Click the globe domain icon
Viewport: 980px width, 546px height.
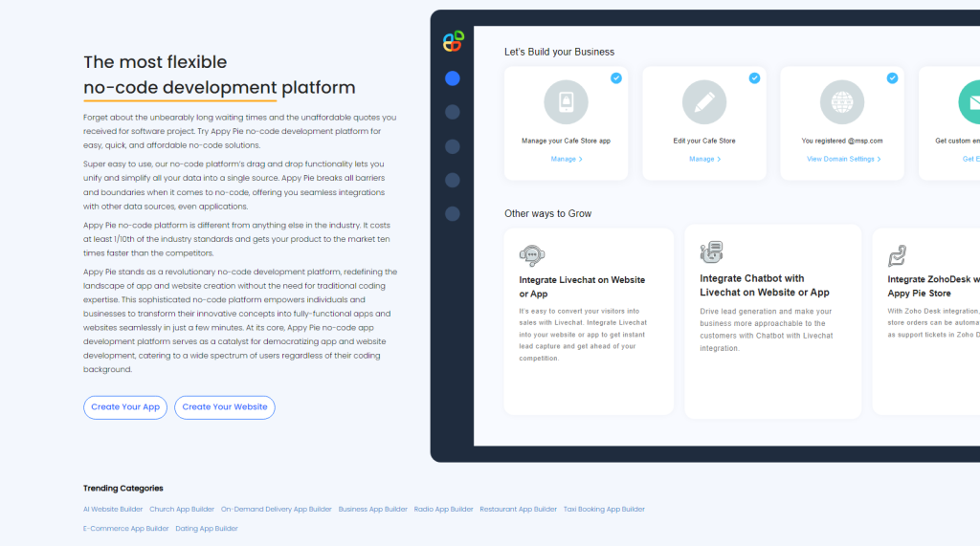click(842, 102)
